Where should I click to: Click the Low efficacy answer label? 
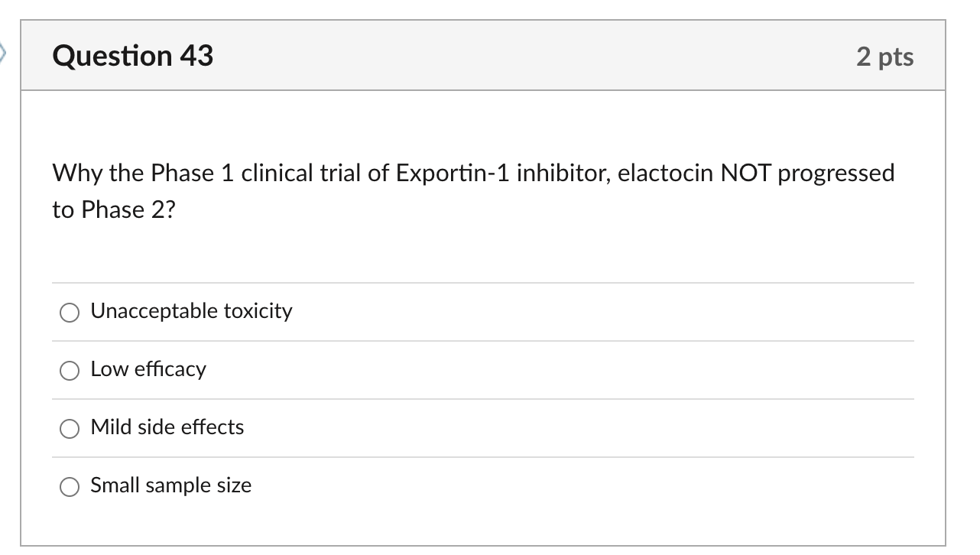pos(148,369)
